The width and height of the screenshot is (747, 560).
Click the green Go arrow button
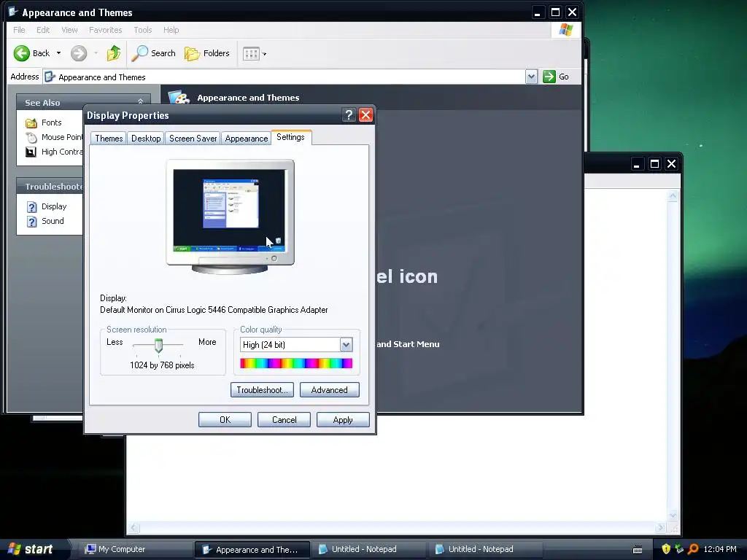pos(549,77)
